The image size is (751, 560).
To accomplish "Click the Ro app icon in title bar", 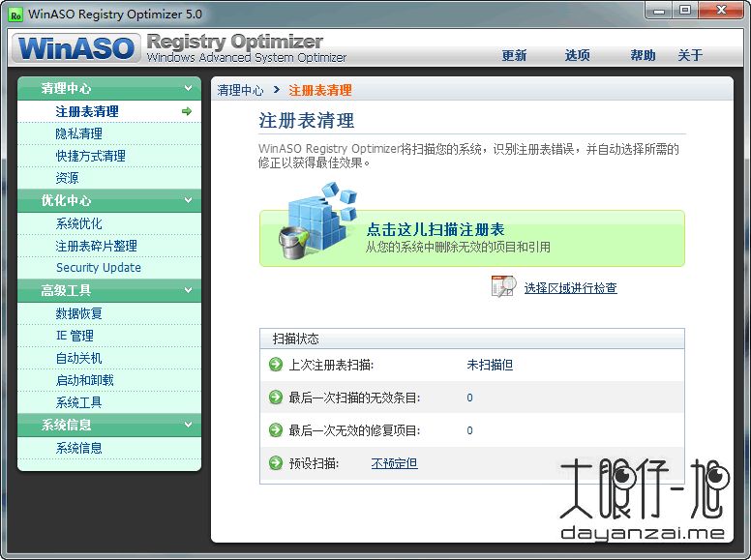I will 15,15.
